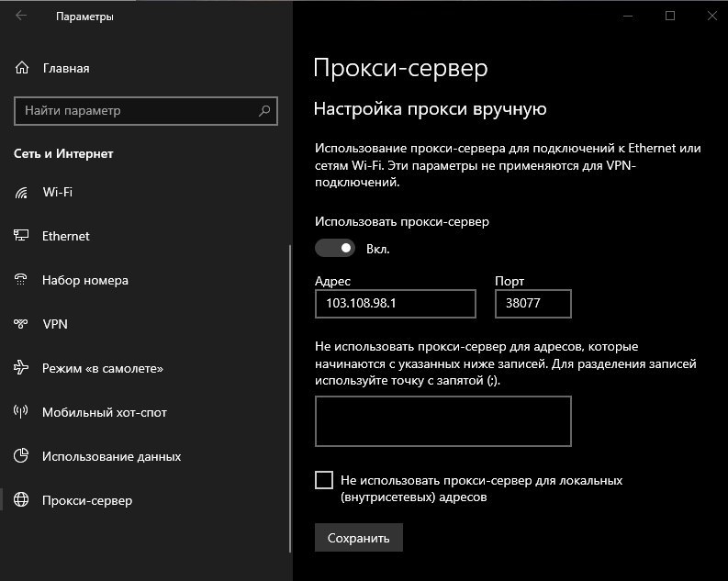Click the Адрес field label
Image resolution: width=728 pixels, height=581 pixels.
tap(333, 281)
